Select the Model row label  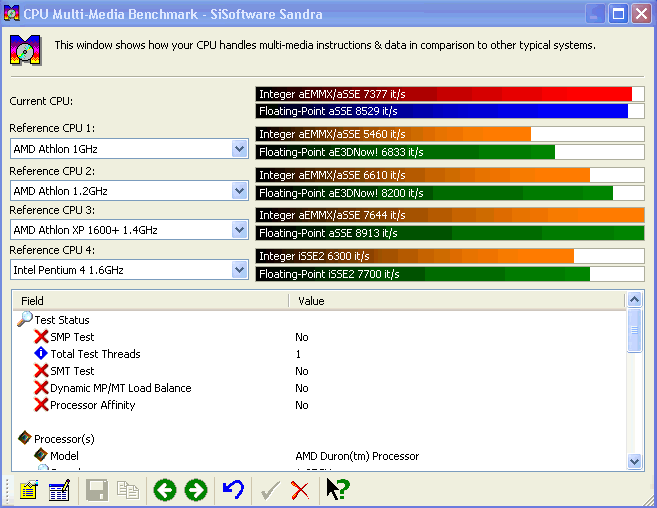pyautogui.click(x=64, y=456)
